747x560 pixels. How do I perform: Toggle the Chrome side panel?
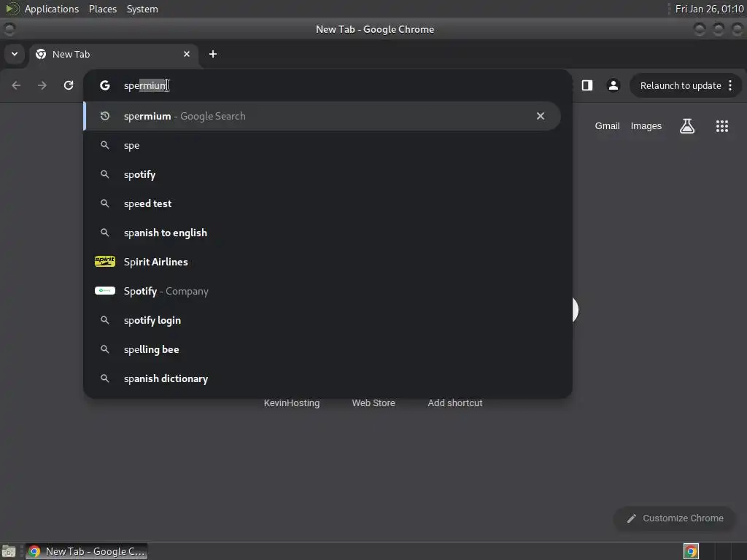(587, 85)
